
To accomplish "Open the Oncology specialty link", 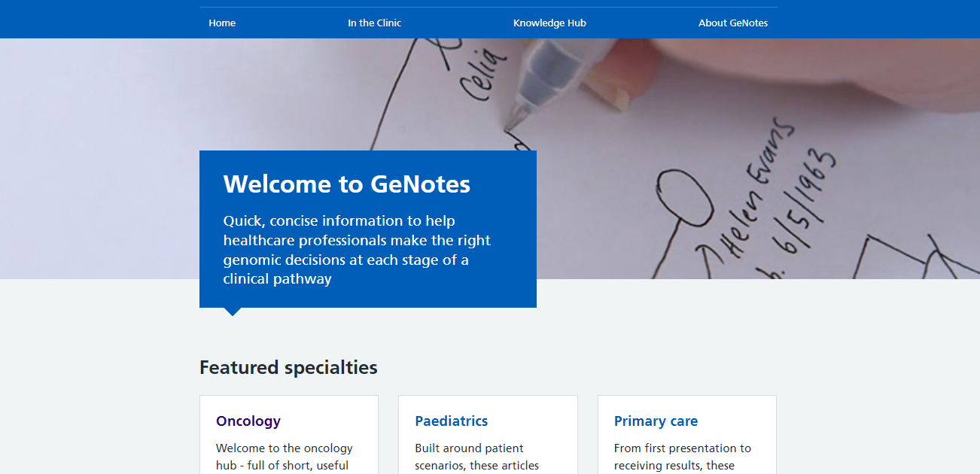I will coord(248,421).
